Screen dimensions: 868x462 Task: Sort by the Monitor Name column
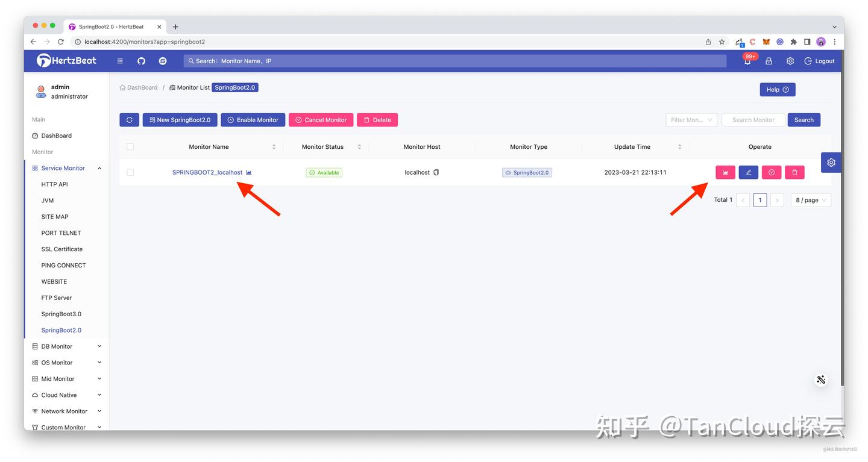point(274,147)
